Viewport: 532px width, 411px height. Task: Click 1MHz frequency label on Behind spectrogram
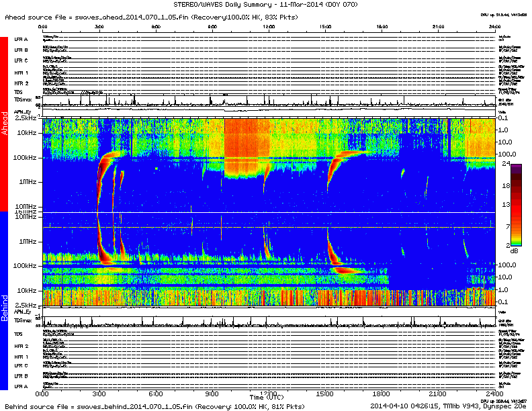point(28,242)
